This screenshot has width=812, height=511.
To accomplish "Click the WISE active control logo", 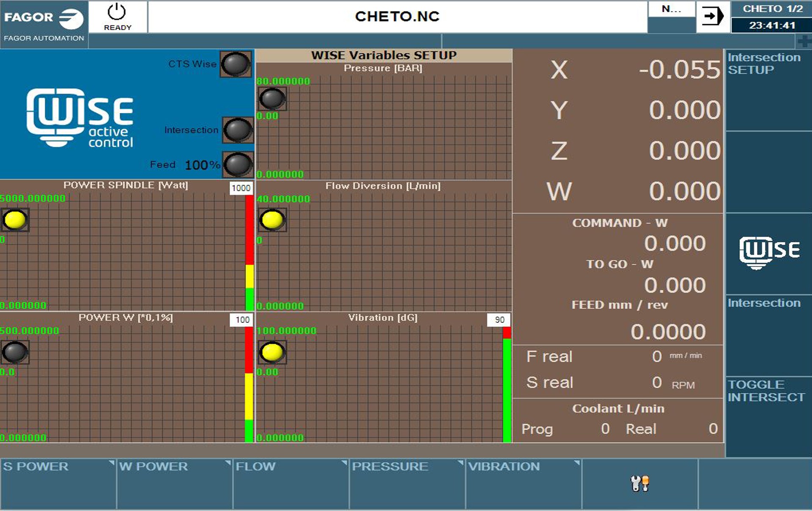I will 80,118.
